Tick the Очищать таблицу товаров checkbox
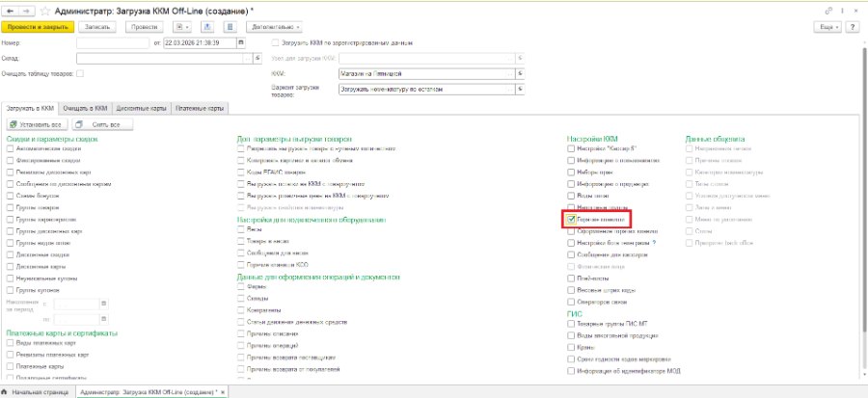Viewport: 868px width, 398px height. 80,73
